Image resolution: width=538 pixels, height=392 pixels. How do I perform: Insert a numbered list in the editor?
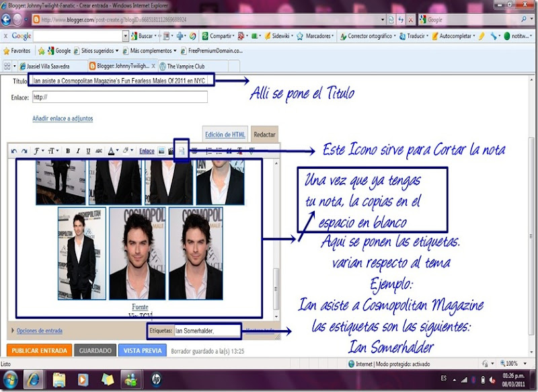[208, 151]
